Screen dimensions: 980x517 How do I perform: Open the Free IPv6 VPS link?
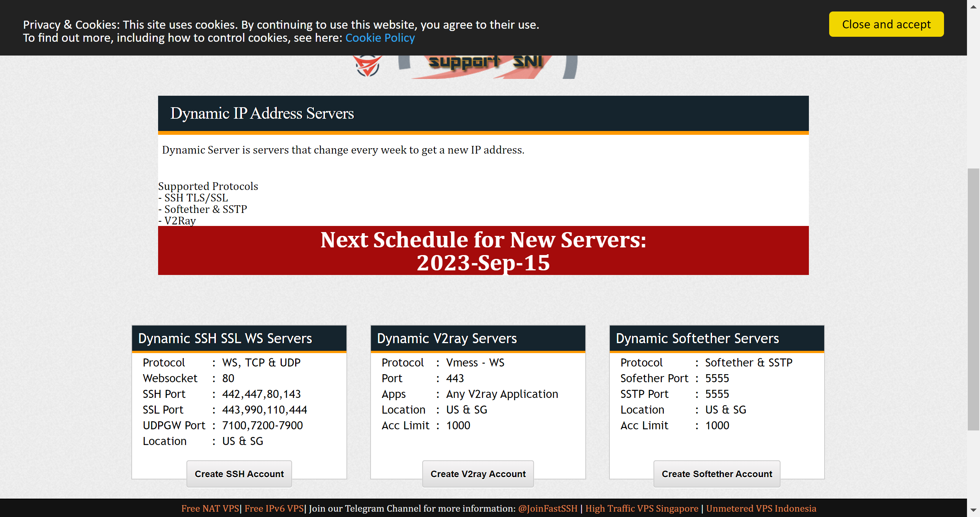(274, 508)
